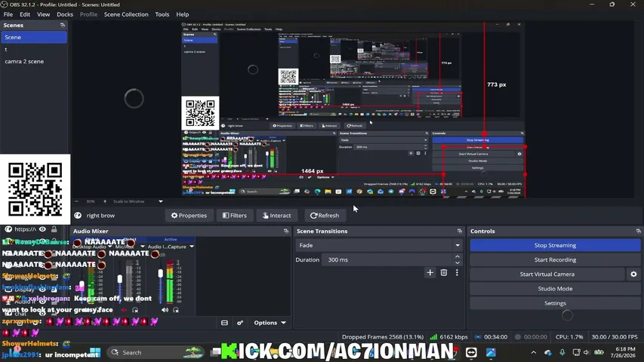The width and height of the screenshot is (644, 362).
Task: Open the Scale to Window dropdown
Action: coord(137,201)
